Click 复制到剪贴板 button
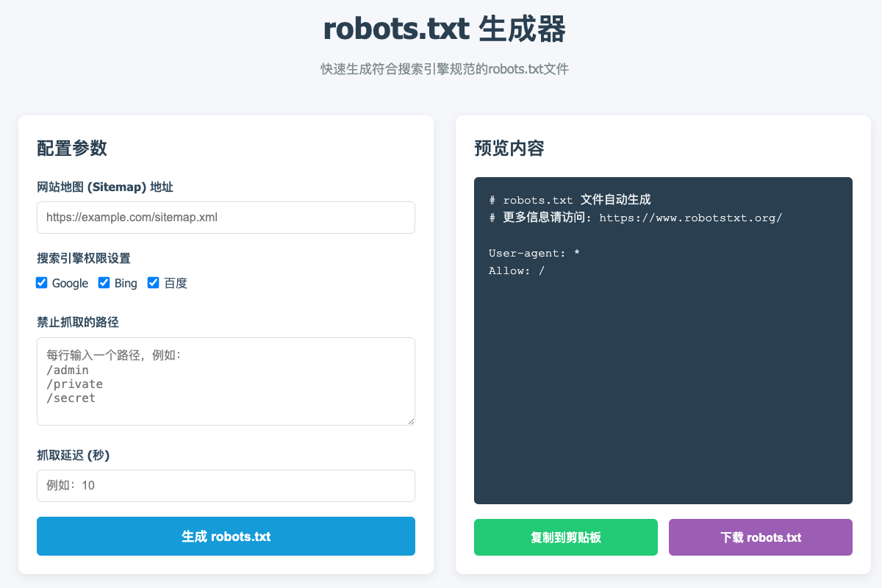Image resolution: width=882 pixels, height=588 pixels. coord(566,537)
